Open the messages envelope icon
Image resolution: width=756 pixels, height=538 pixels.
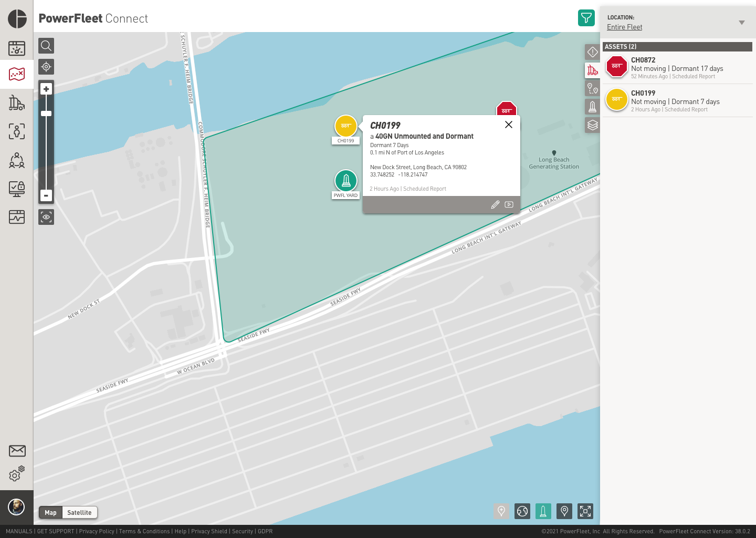tap(17, 451)
